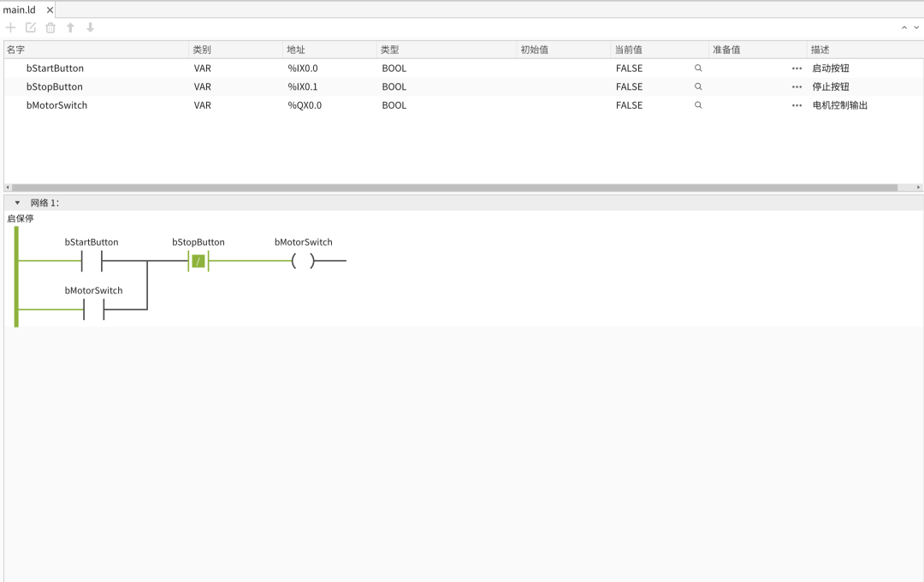Collapse the 网络 1 network triangle

pos(17,203)
